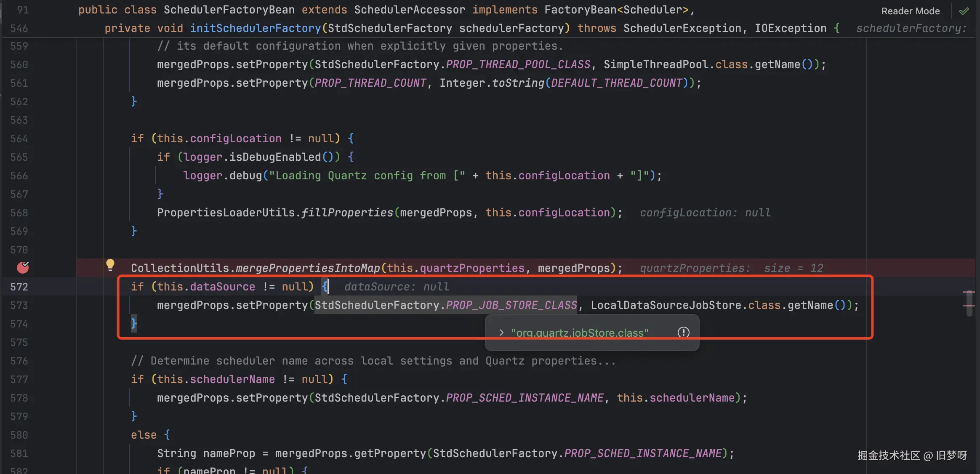Click the upper error stripe mark on scrollbar
The width and height of the screenshot is (980, 474).
pos(969,292)
